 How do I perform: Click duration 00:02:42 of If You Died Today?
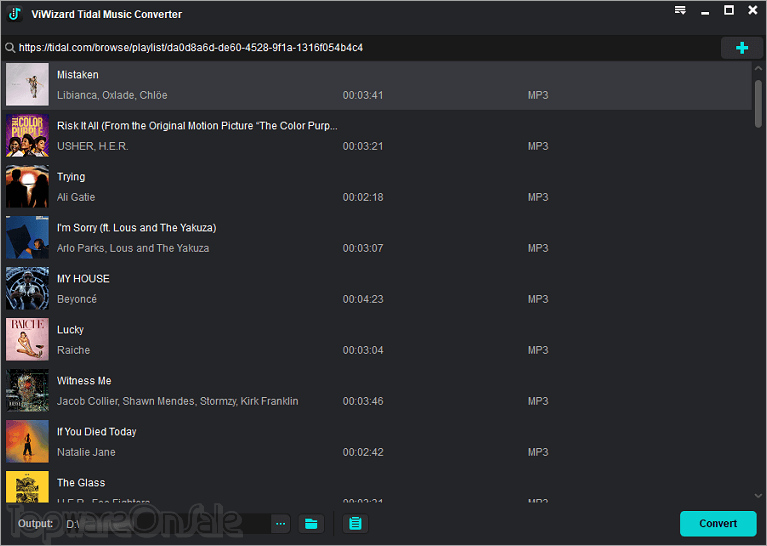tap(363, 452)
